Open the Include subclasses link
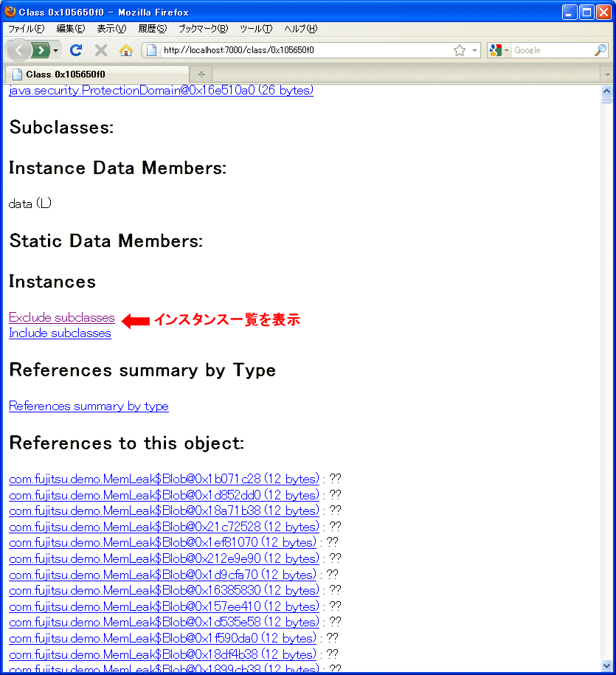 click(60, 333)
